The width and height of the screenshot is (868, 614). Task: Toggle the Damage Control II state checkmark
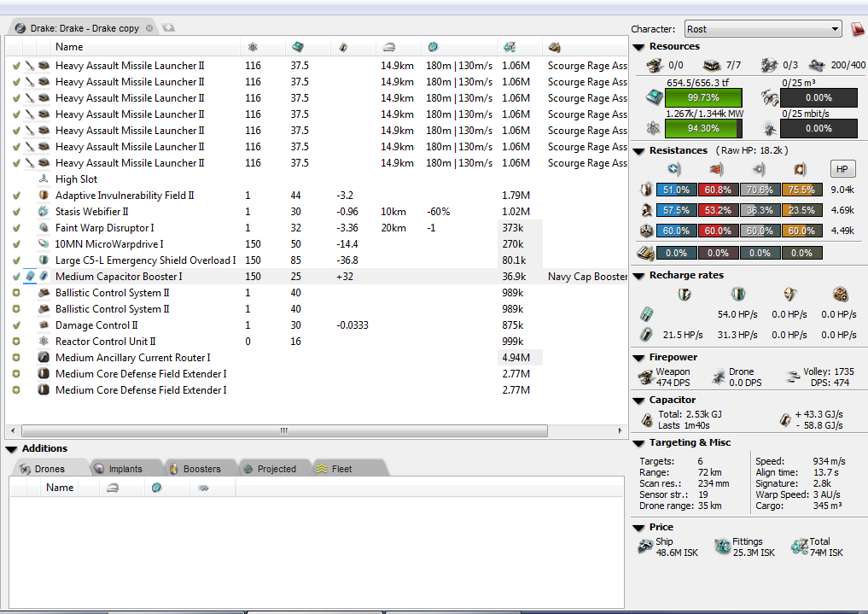[x=16, y=325]
